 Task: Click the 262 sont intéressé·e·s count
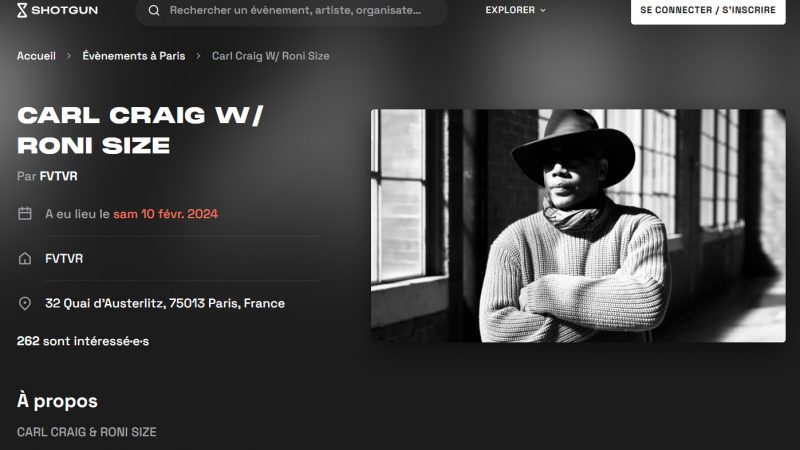83,341
